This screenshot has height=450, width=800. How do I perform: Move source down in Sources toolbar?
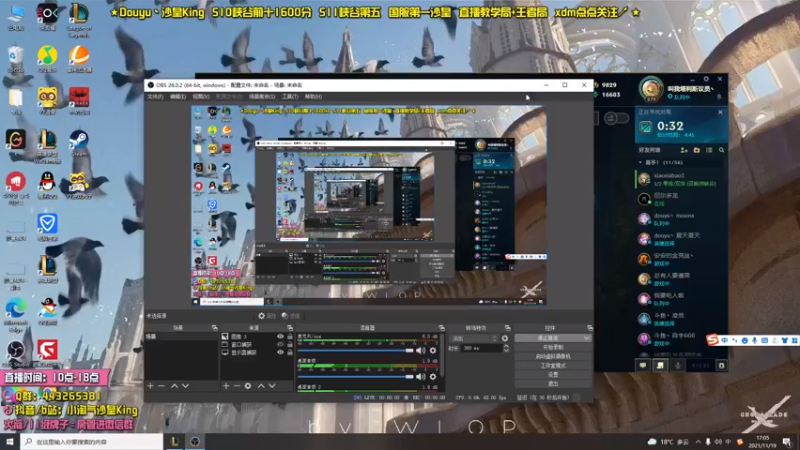(272, 386)
